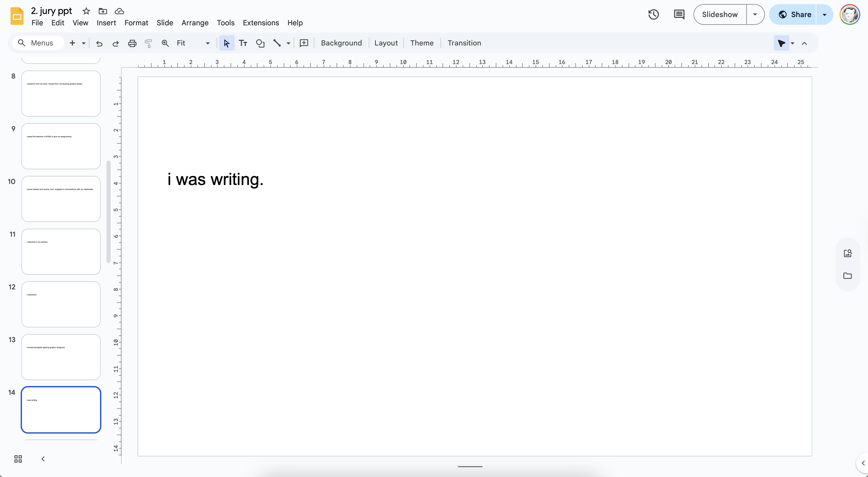Image resolution: width=868 pixels, height=477 pixels.
Task: Open the Fit zoom dropdown
Action: pos(208,43)
